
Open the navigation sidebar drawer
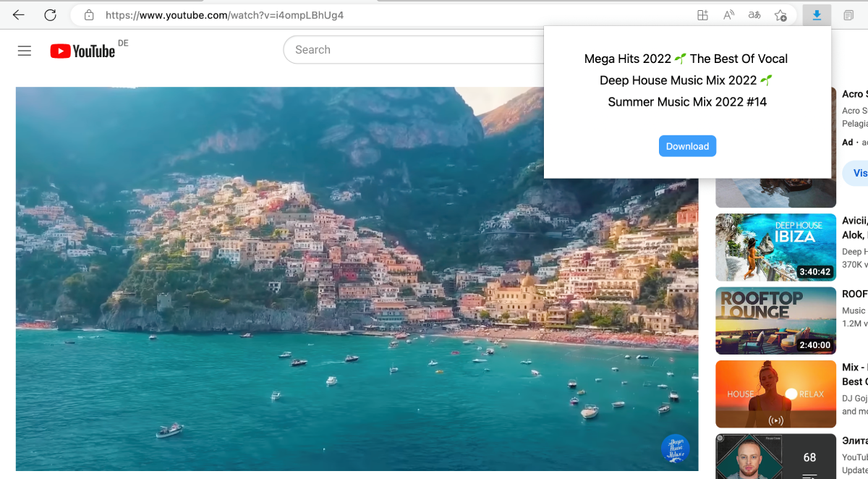coord(24,51)
